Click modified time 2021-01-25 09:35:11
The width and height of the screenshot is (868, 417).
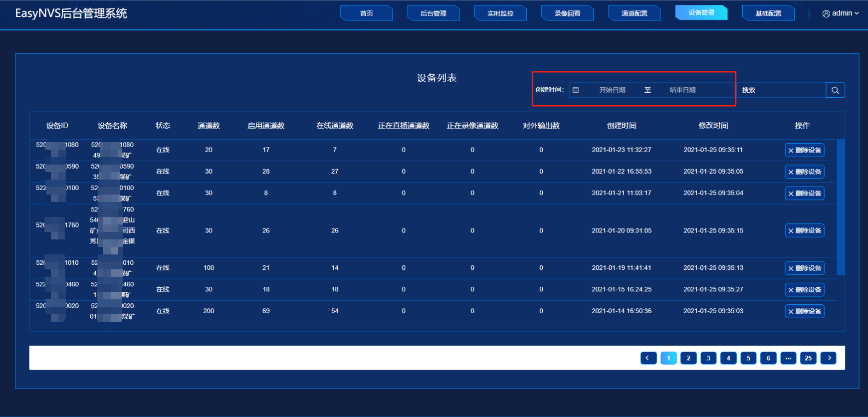click(713, 150)
